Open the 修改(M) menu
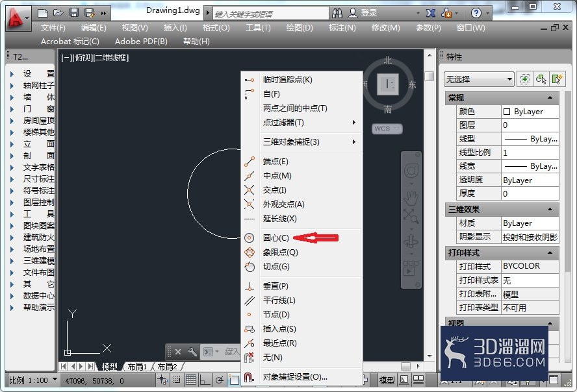The image size is (577, 392). (x=386, y=27)
